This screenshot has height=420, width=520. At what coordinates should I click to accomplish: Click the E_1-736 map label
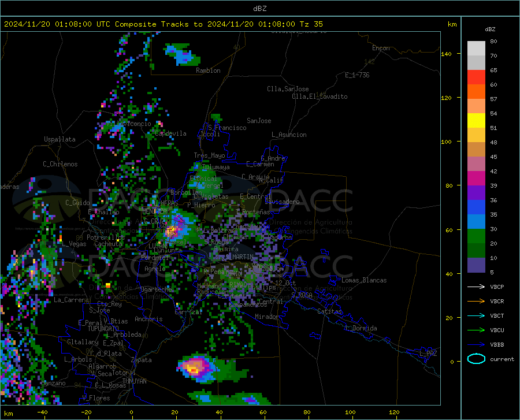click(x=357, y=75)
